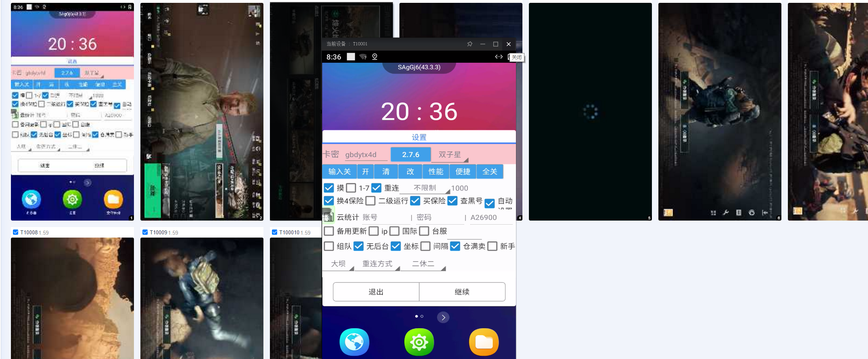Image resolution: width=868 pixels, height=359 pixels.
Task: Toggle the 仓满卖 checkbox
Action: click(455, 246)
